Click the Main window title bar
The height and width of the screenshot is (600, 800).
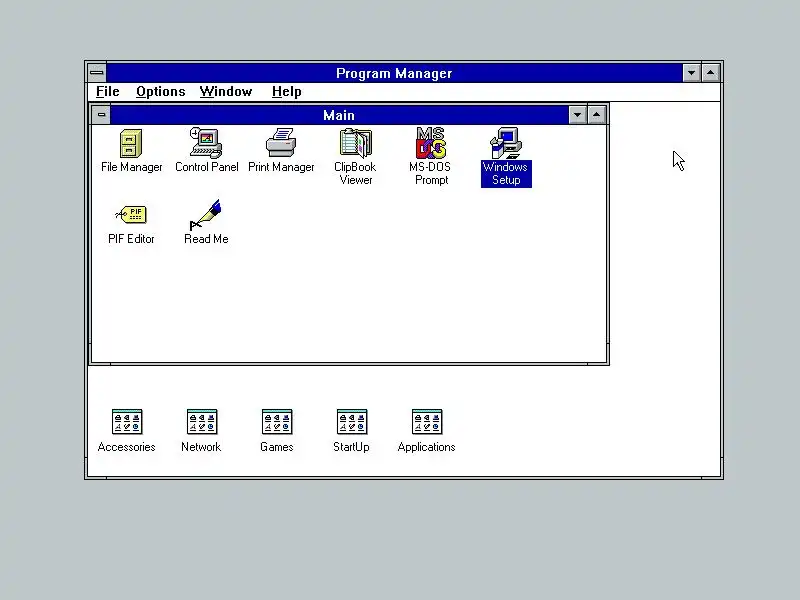coord(339,115)
